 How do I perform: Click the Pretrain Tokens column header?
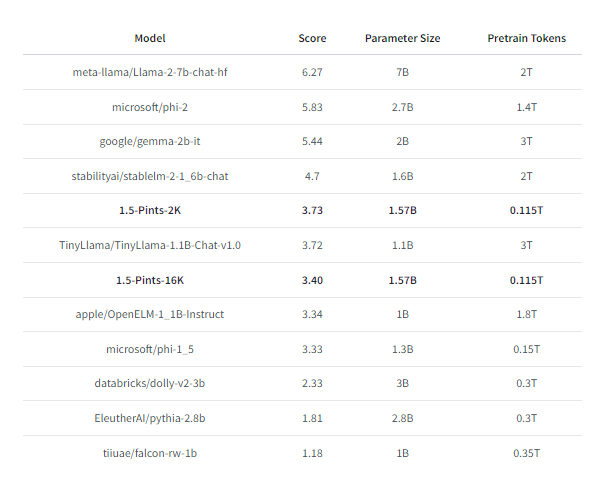[526, 38]
